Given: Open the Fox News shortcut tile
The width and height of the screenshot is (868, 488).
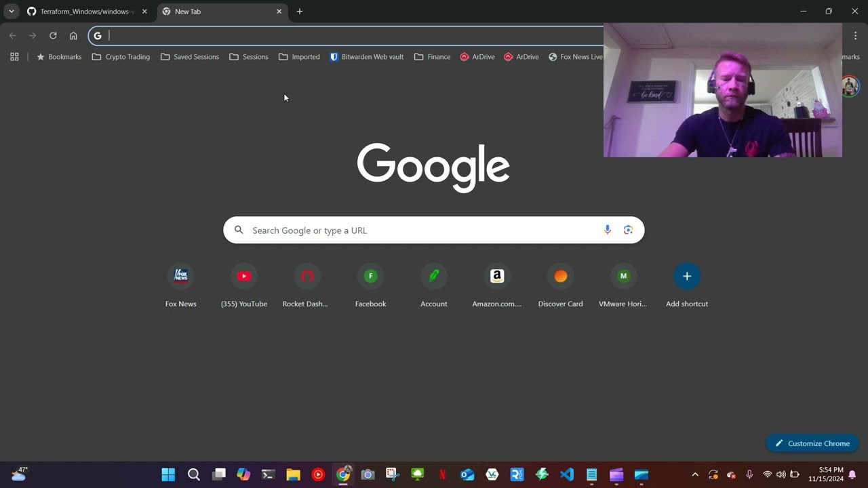Looking at the screenshot, I should 180,286.
